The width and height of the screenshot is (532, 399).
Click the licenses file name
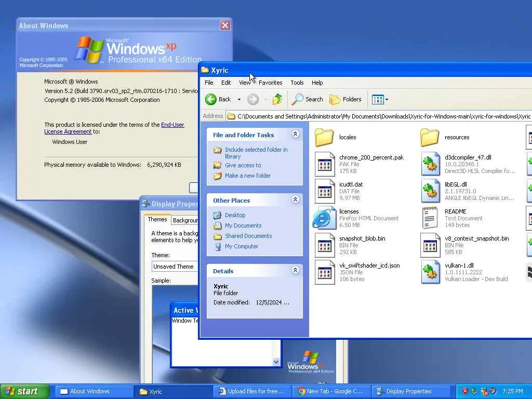tap(349, 211)
